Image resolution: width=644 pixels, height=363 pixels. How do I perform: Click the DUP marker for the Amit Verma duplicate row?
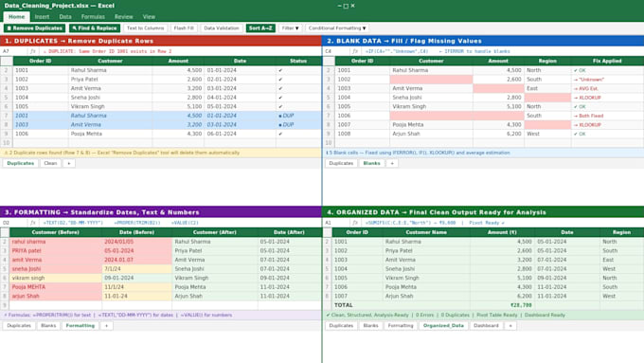click(286, 125)
